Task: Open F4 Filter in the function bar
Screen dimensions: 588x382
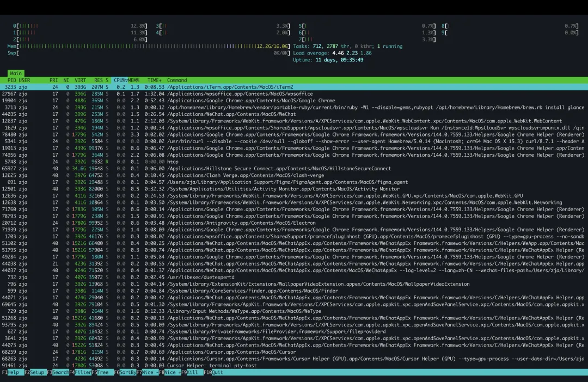Action: pyautogui.click(x=80, y=372)
